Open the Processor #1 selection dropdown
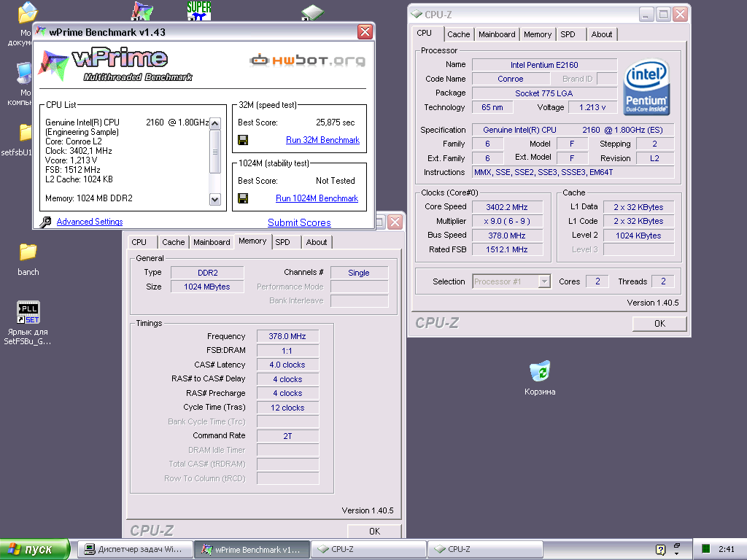This screenshot has width=747, height=560. (544, 281)
